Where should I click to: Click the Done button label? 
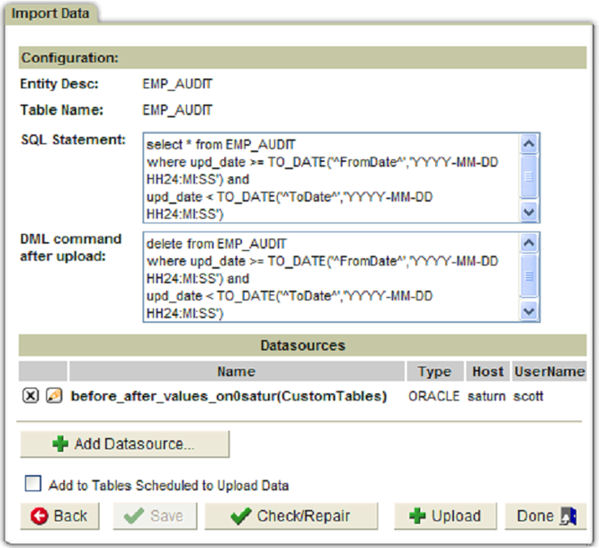pyautogui.click(x=535, y=516)
